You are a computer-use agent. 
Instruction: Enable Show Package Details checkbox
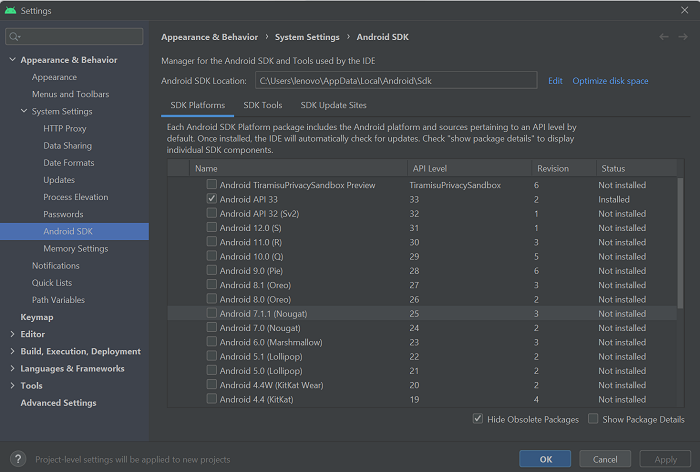coord(593,419)
